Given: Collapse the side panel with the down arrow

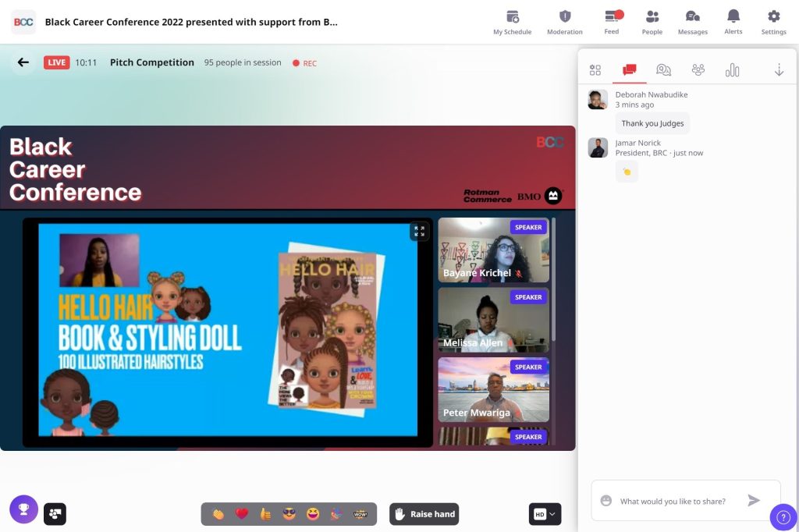Looking at the screenshot, I should coord(779,69).
